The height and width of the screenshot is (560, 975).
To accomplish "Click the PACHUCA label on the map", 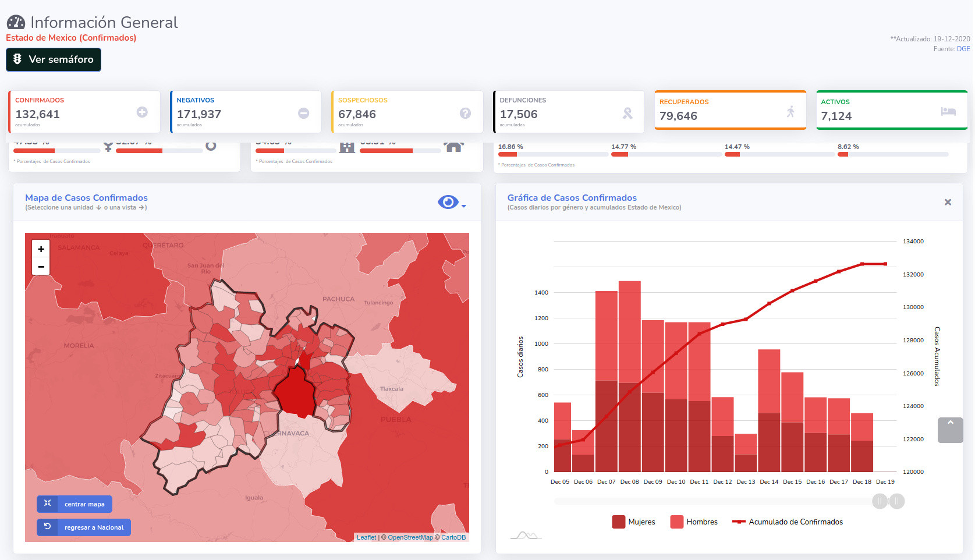I will [338, 299].
